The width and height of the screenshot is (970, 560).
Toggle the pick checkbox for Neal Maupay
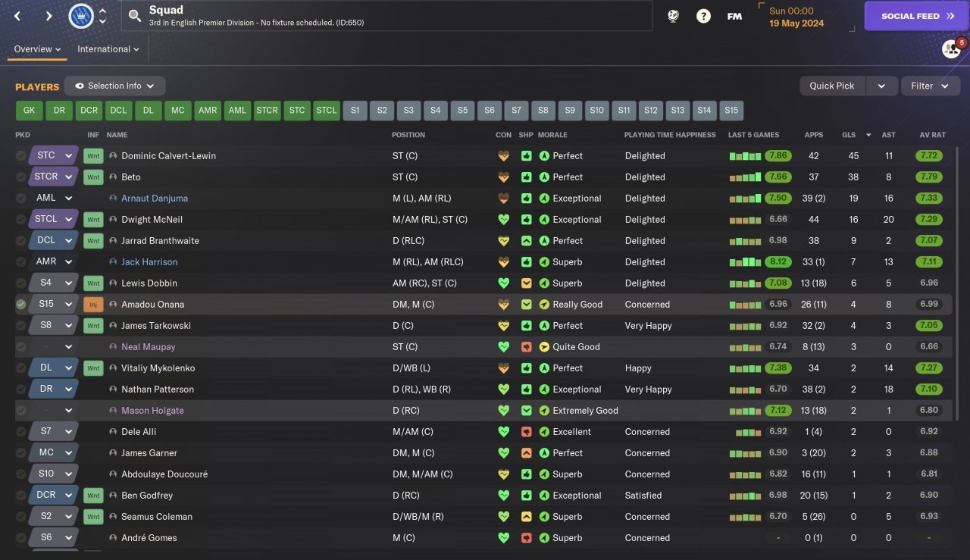pos(21,347)
